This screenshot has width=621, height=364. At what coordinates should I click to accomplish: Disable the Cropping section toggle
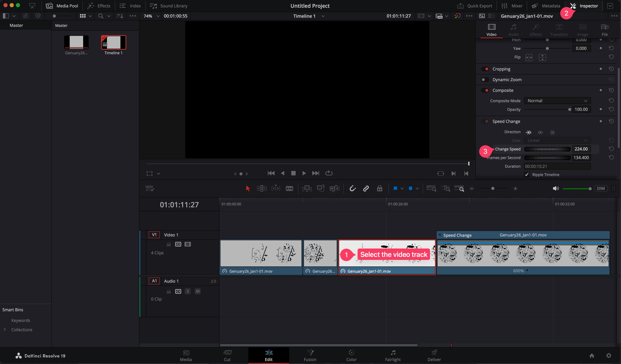tap(485, 69)
